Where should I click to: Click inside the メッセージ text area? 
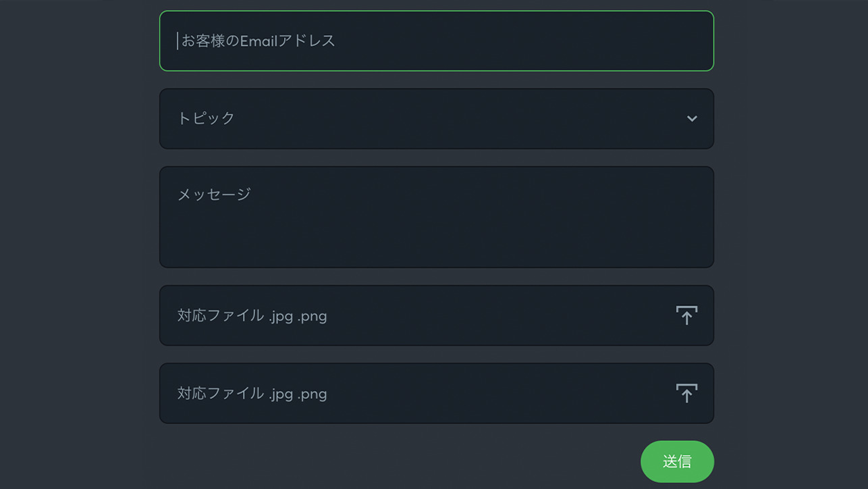pyautogui.click(x=437, y=217)
